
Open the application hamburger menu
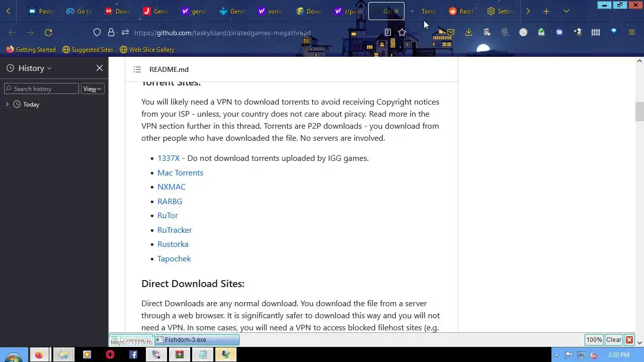coord(632,33)
